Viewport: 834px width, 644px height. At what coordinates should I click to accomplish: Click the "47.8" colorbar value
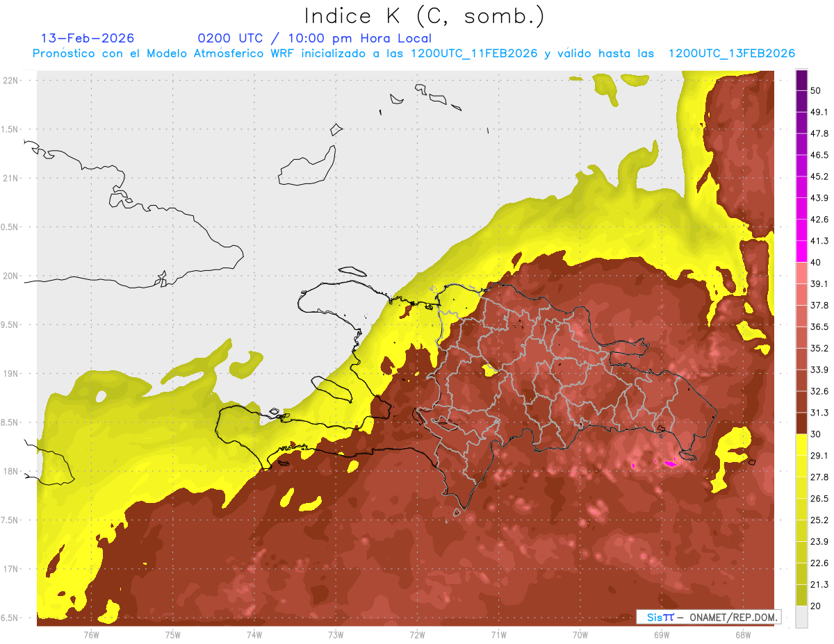[819, 133]
